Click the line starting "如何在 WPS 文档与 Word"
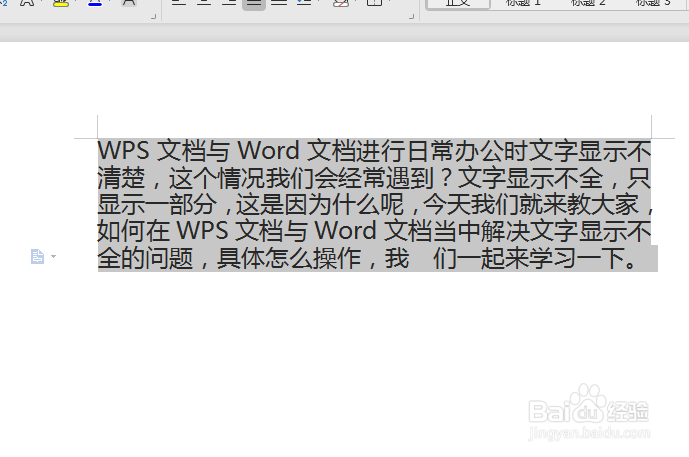 [x=374, y=232]
